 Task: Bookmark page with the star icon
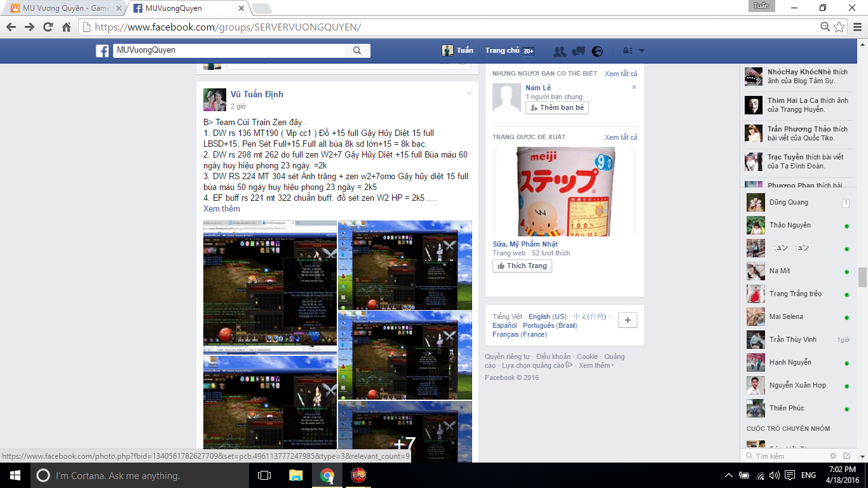(x=839, y=27)
